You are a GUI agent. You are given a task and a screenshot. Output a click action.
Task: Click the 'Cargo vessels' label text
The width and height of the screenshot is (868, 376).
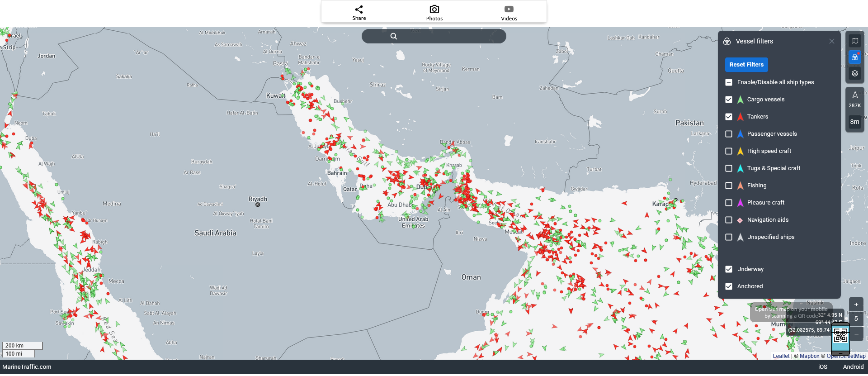[766, 100]
